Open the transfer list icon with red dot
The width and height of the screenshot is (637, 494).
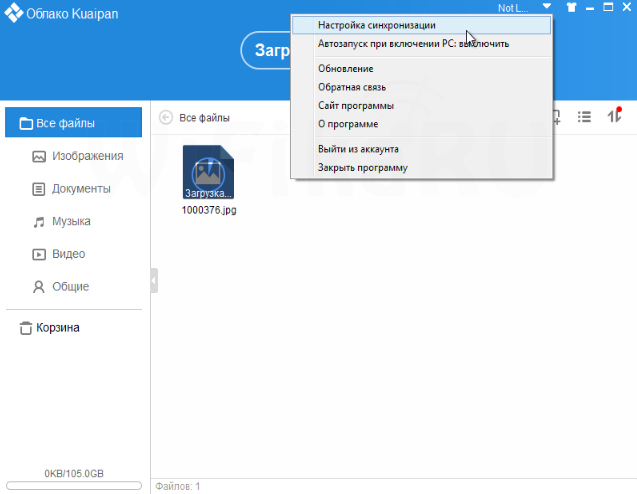[x=615, y=116]
